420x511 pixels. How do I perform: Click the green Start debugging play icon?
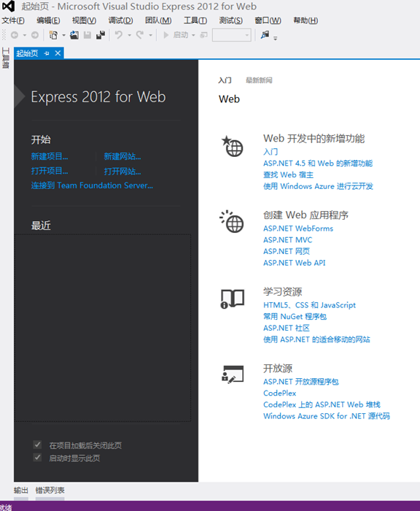(166, 35)
